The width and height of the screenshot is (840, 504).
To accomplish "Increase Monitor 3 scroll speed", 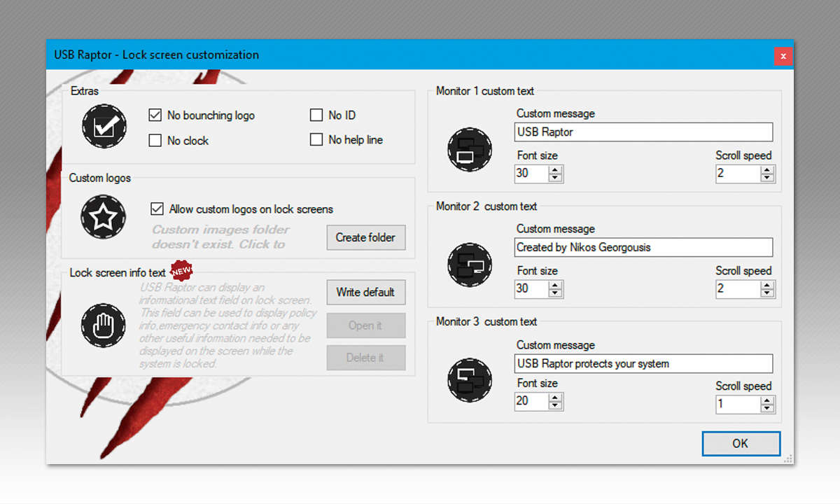I will [768, 400].
